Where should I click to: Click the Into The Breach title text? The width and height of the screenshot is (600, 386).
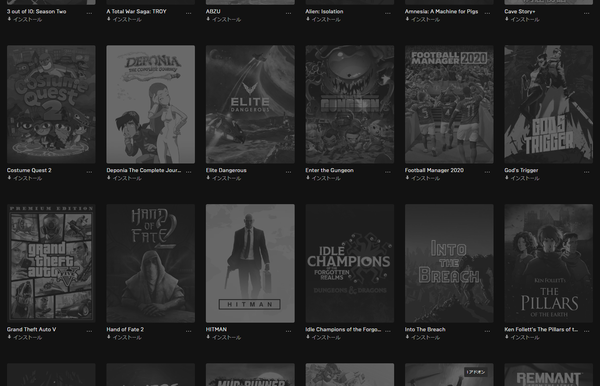(425, 329)
